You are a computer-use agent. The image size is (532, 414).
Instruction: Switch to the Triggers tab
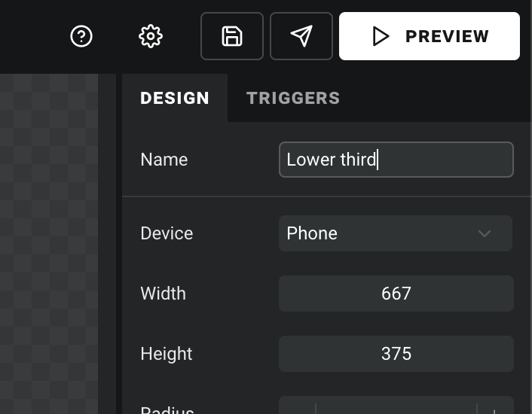[x=293, y=99]
